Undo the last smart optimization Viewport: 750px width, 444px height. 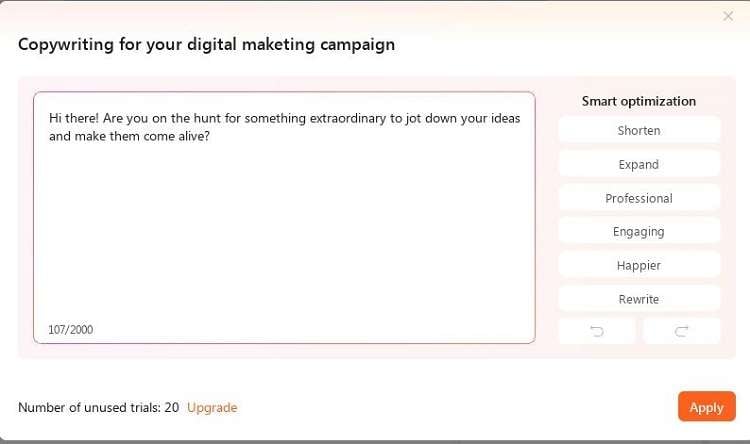597,331
